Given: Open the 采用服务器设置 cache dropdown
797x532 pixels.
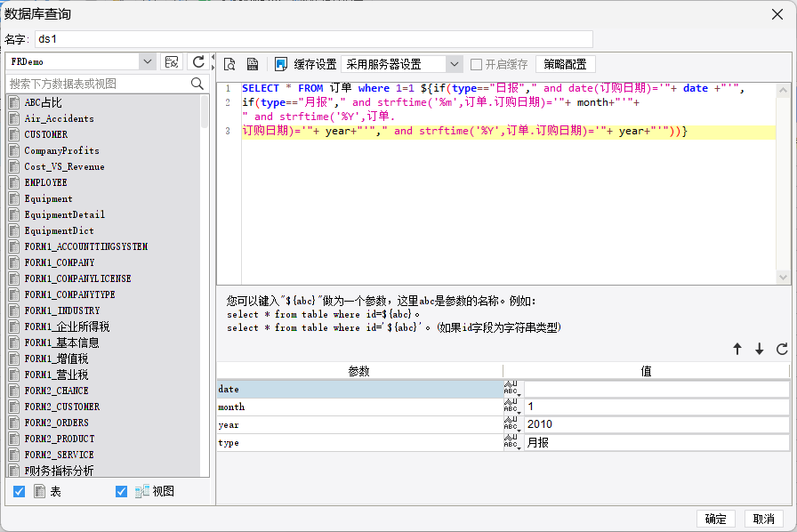Looking at the screenshot, I should 455,65.
